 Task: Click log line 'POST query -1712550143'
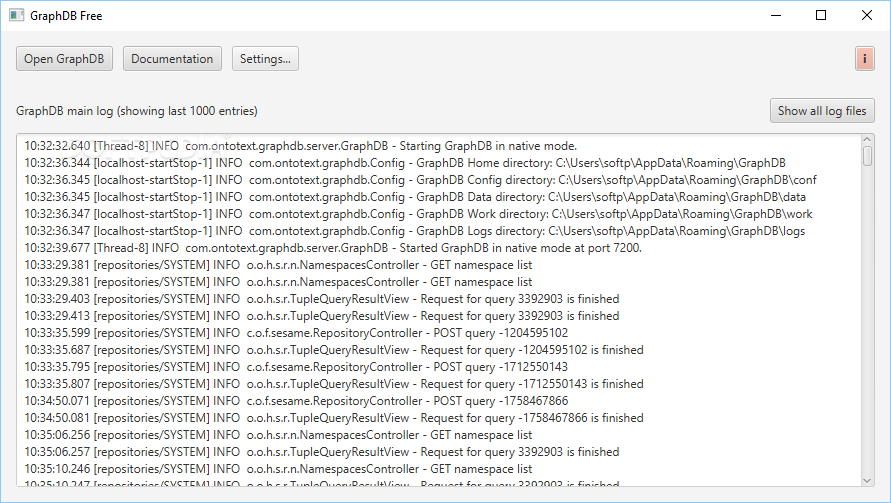[x=296, y=367]
